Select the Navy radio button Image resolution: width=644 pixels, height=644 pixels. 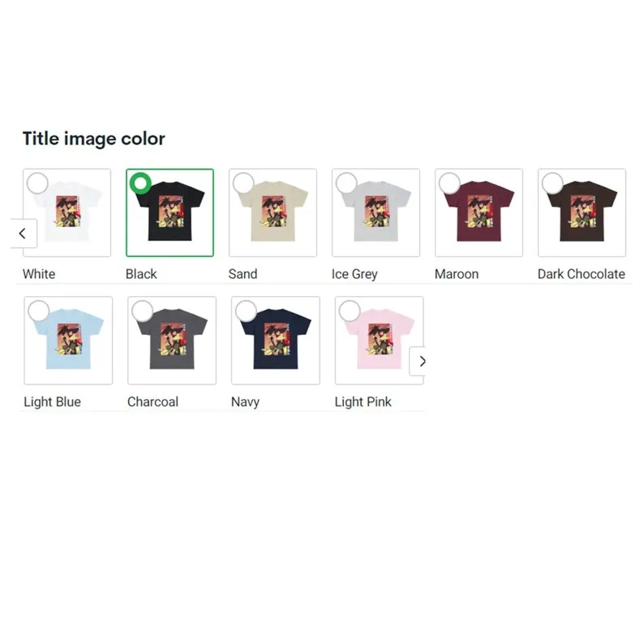tap(246, 311)
